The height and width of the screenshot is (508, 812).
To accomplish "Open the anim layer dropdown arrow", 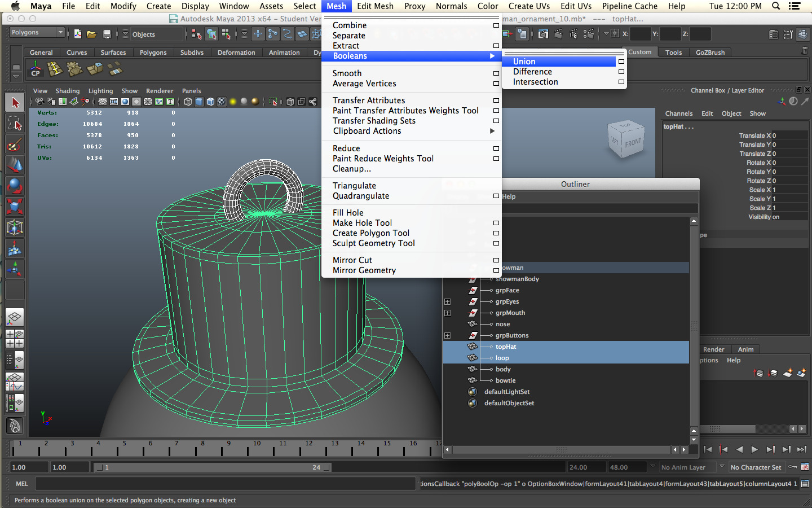I will (653, 467).
